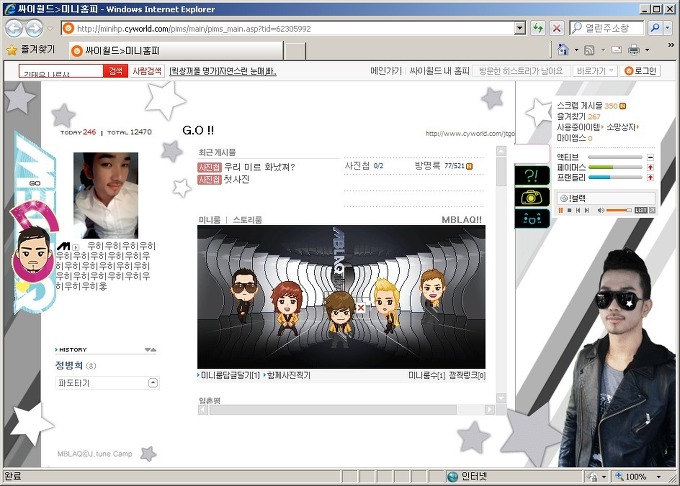Open 미니룸수[1] miniroom count link
The height and width of the screenshot is (486, 680).
pos(427,375)
